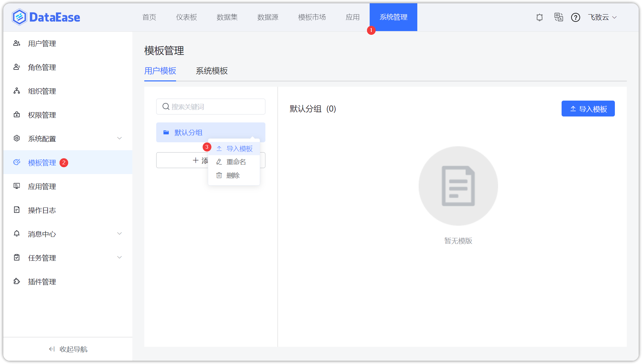Click the 插件管理 puzzle icon

17,281
